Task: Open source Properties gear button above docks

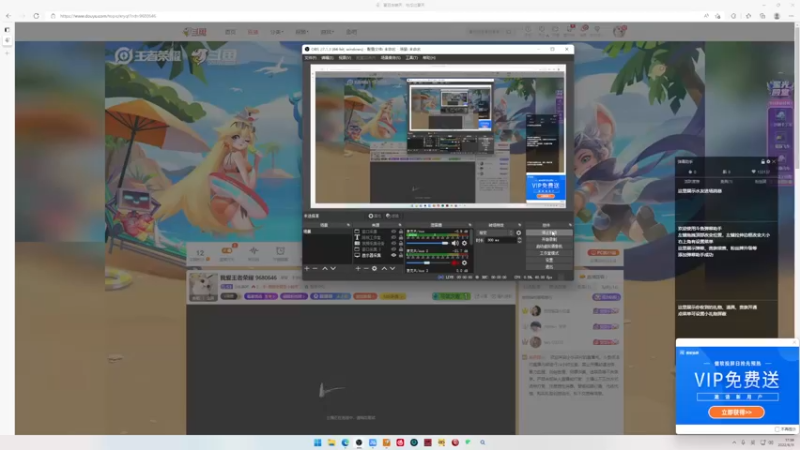Action: tap(375, 216)
